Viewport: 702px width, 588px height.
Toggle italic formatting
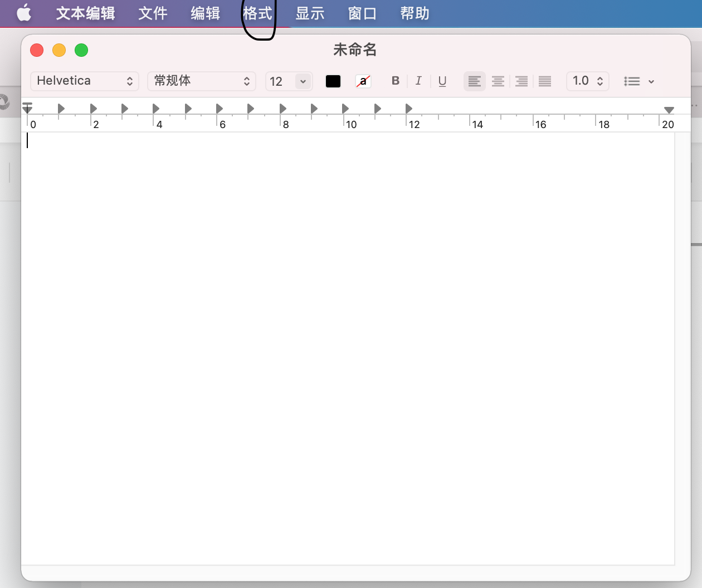pos(418,81)
